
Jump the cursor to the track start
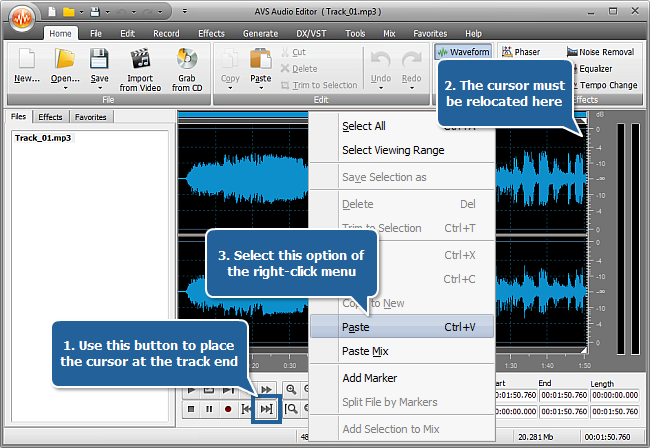click(246, 409)
